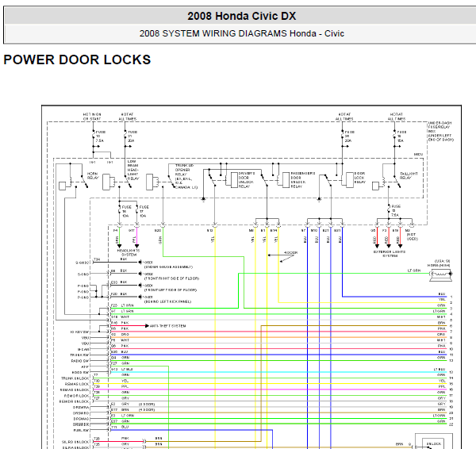Select the 'TAILLIGHT RELAY' label

coord(409,176)
